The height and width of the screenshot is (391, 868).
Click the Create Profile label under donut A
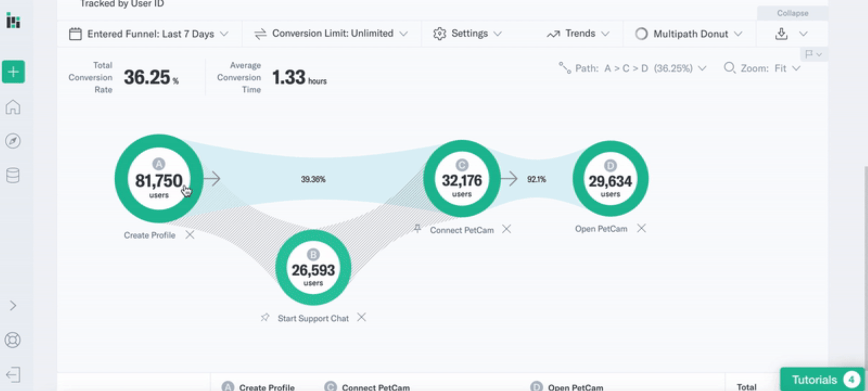(x=150, y=235)
